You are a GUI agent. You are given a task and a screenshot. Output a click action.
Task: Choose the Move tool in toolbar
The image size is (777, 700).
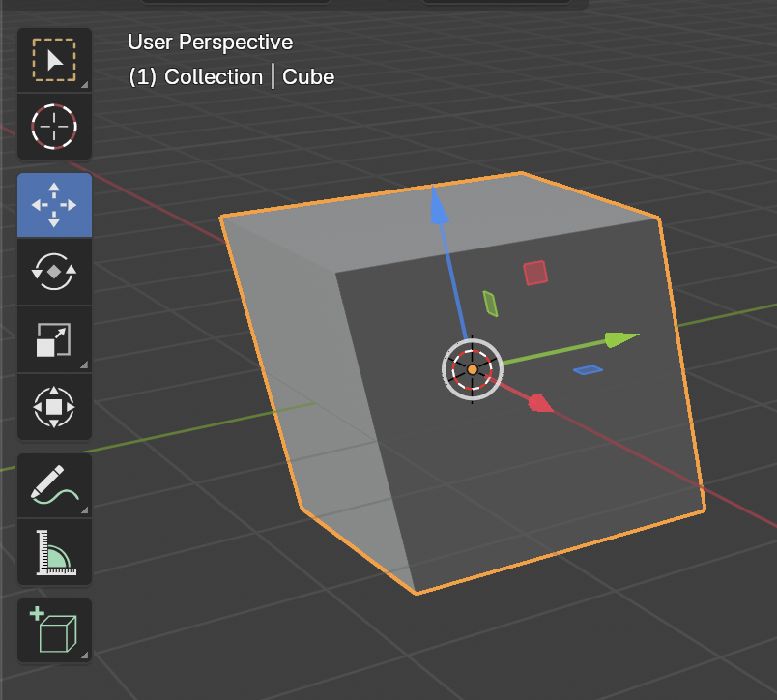pyautogui.click(x=54, y=205)
